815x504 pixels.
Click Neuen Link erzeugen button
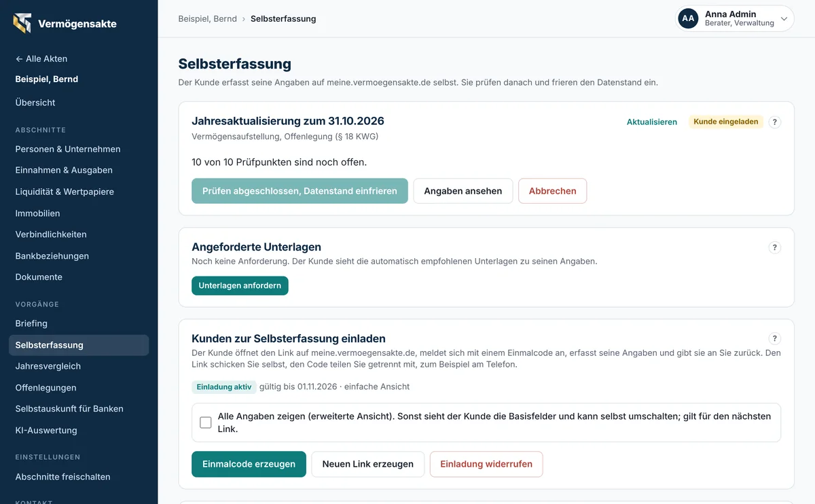point(368,465)
